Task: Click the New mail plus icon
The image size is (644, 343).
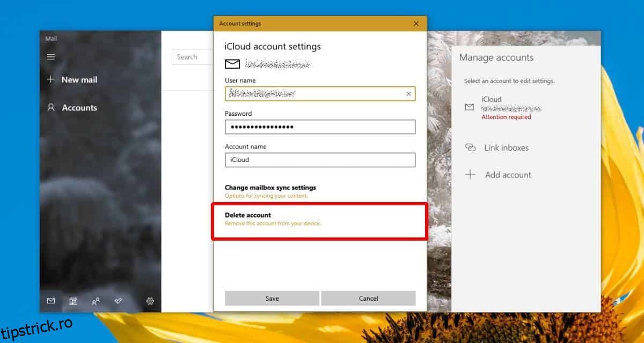Action: click(51, 79)
